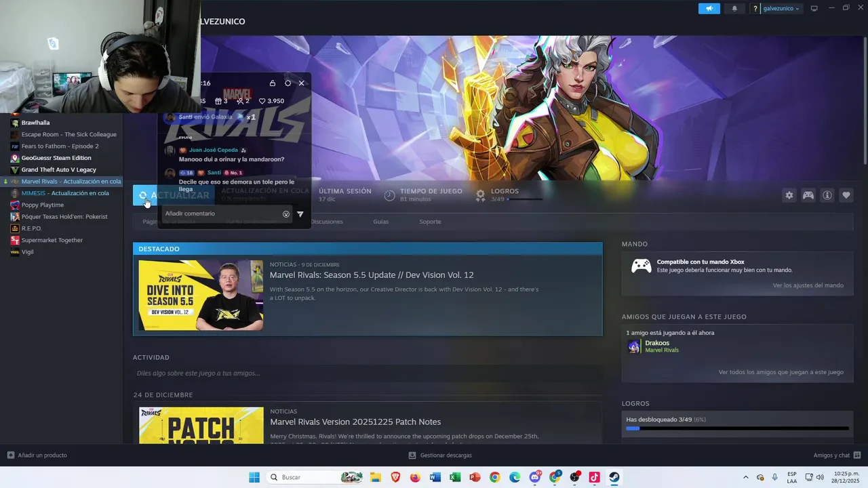Open Brave browser from taskbar

pos(395,477)
